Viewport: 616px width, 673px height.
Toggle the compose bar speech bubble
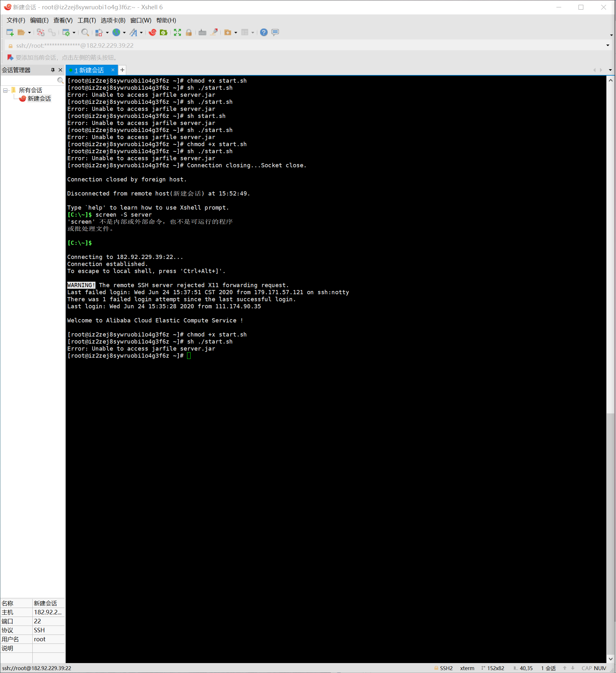[x=275, y=32]
